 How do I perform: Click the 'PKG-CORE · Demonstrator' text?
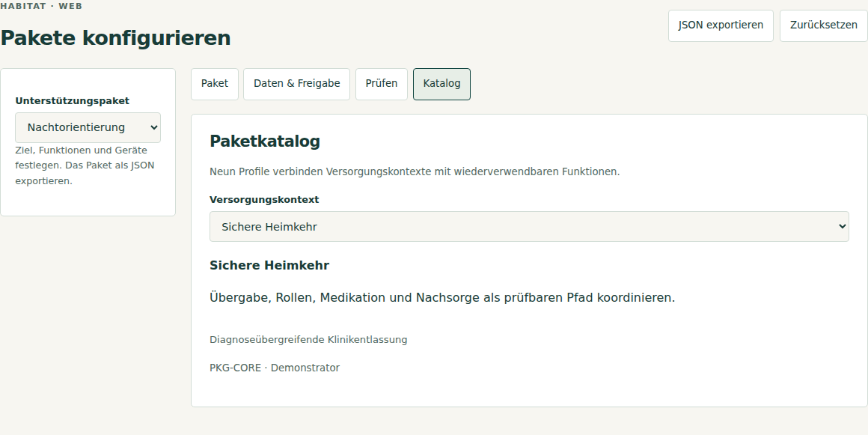(275, 368)
